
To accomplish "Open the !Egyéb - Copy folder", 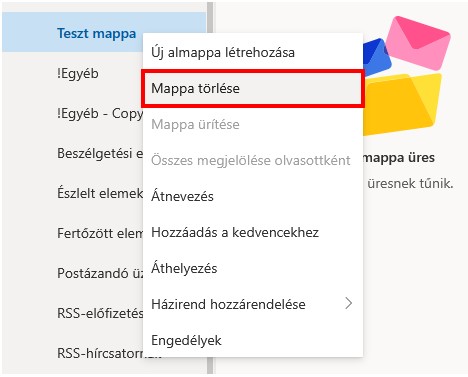I will 100,114.
